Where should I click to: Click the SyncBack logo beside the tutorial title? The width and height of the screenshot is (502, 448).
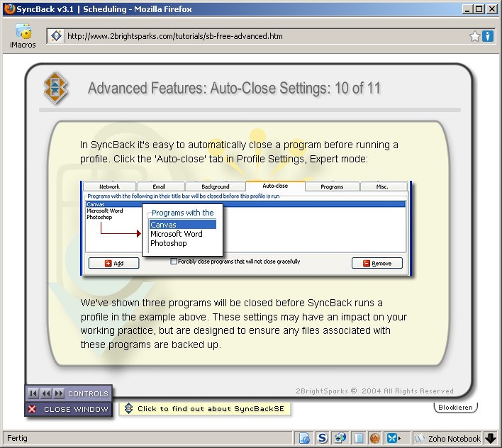point(55,87)
